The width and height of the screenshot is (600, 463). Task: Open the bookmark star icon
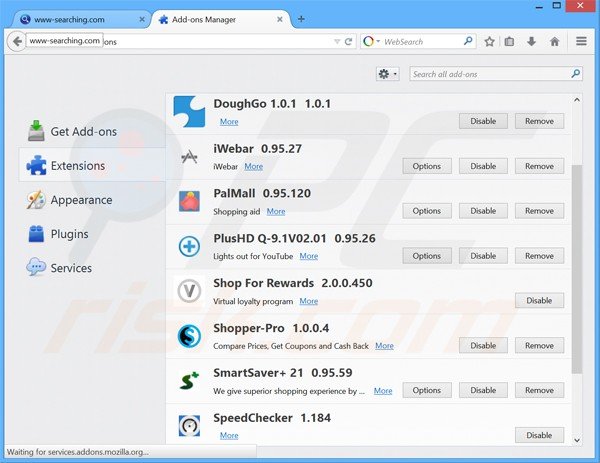coord(489,41)
